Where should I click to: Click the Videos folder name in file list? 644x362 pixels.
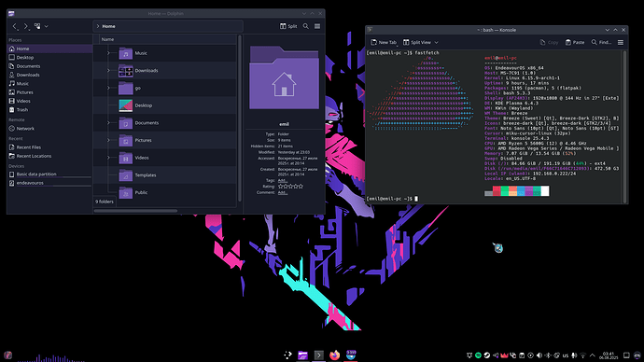click(x=142, y=158)
